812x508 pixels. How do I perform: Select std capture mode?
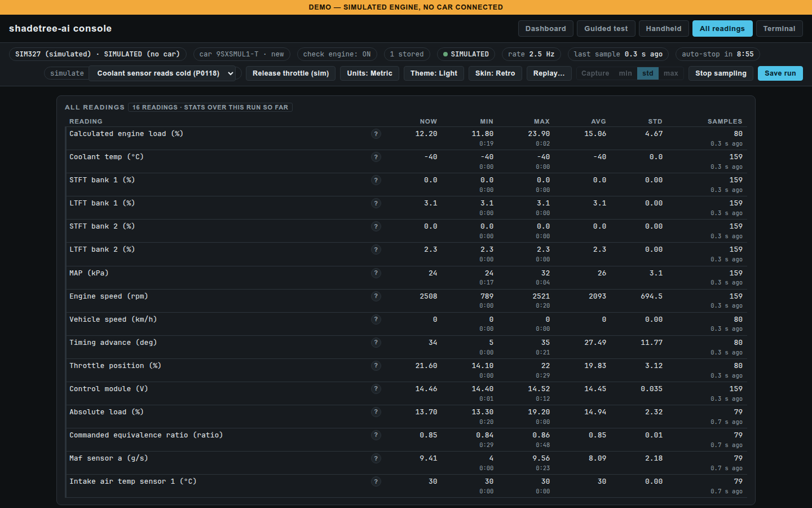648,73
